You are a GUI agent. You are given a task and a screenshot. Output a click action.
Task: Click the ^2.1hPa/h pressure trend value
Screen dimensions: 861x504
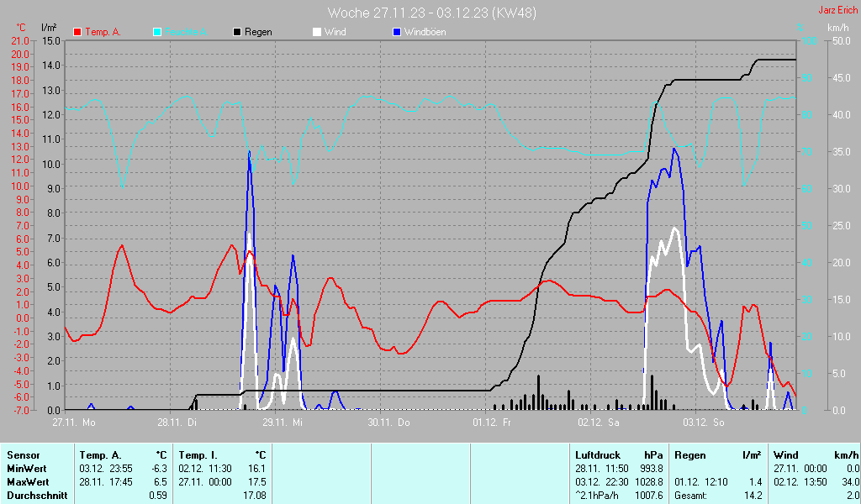click(597, 496)
